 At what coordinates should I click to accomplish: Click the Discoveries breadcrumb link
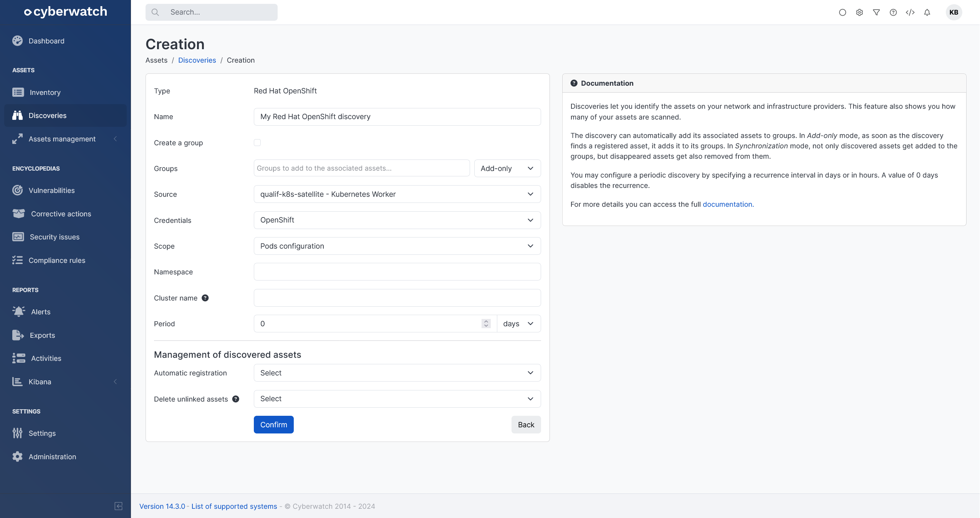pos(197,60)
